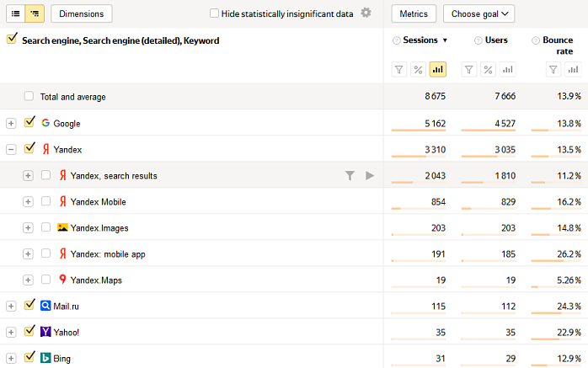Viewport: 588px width, 368px height.
Task: Sort by Users column header
Action: click(496, 40)
